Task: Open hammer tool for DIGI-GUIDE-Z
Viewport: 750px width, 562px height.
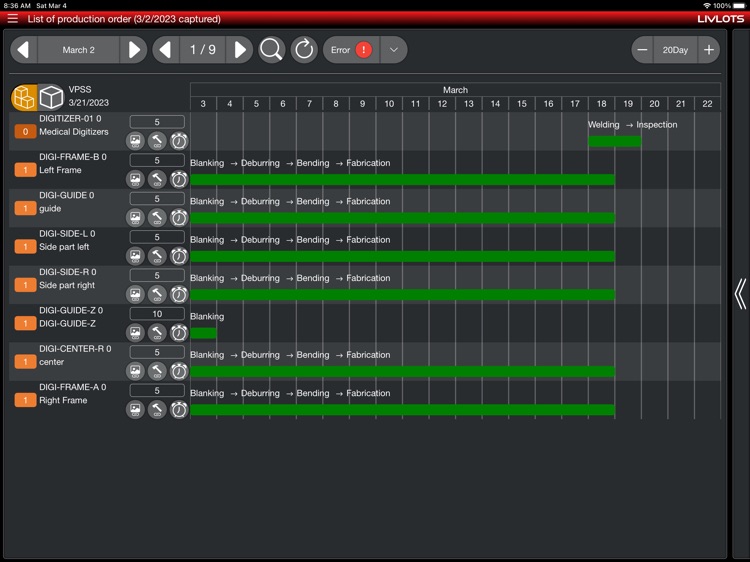Action: pos(157,332)
